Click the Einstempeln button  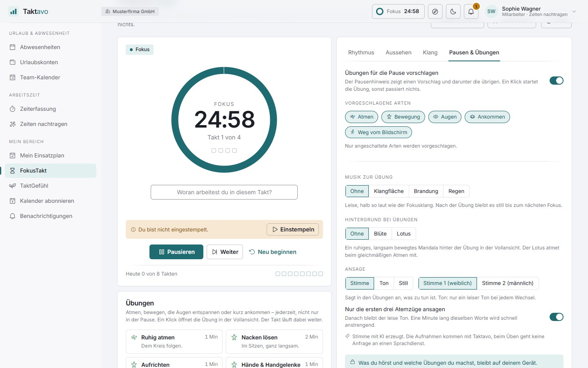pos(293,229)
